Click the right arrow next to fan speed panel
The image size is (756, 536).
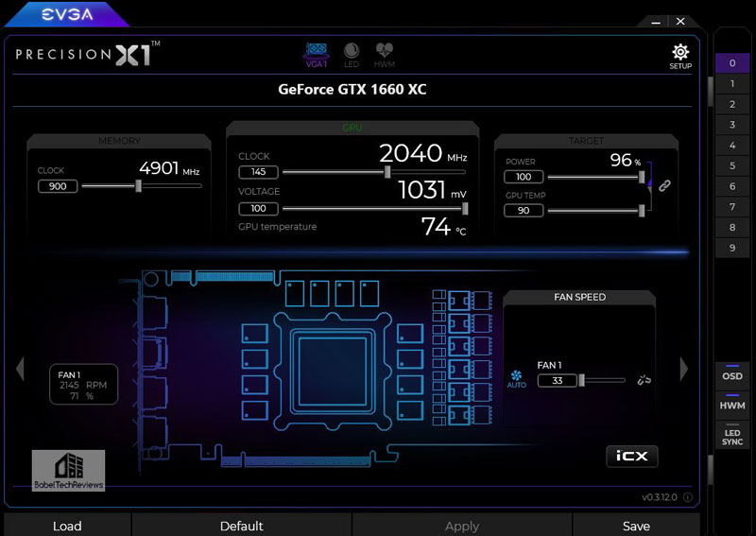[x=684, y=369]
